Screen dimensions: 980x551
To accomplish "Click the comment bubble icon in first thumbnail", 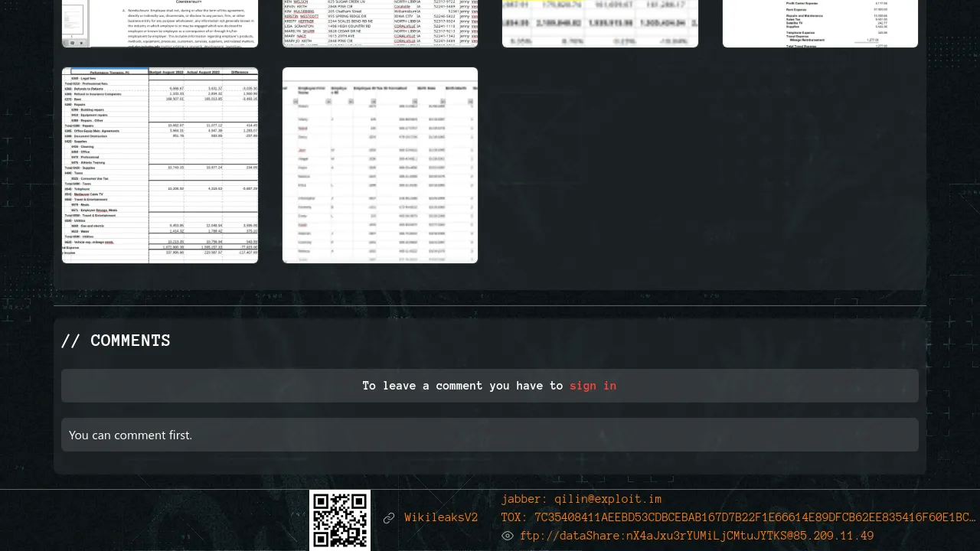I will coord(72,43).
